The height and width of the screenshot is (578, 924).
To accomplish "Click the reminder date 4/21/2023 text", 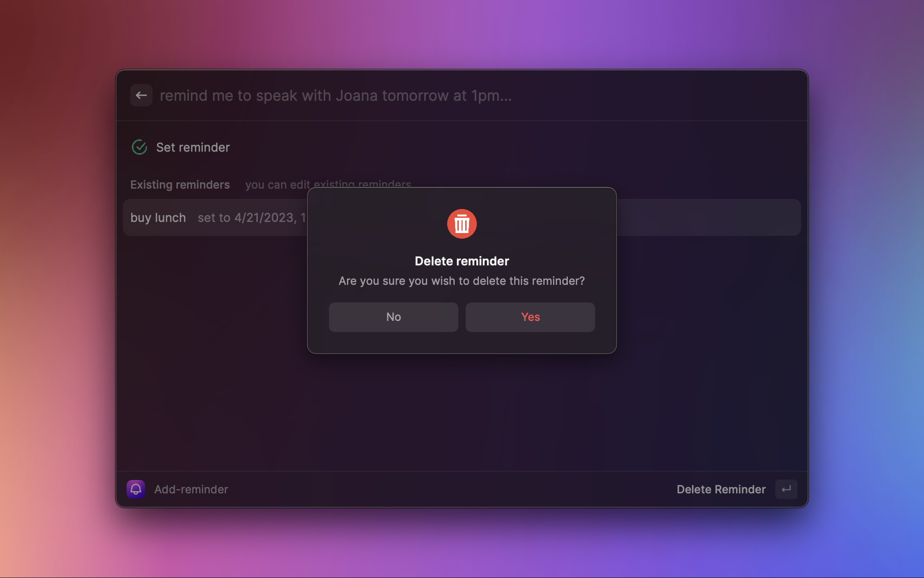I will pyautogui.click(x=264, y=217).
